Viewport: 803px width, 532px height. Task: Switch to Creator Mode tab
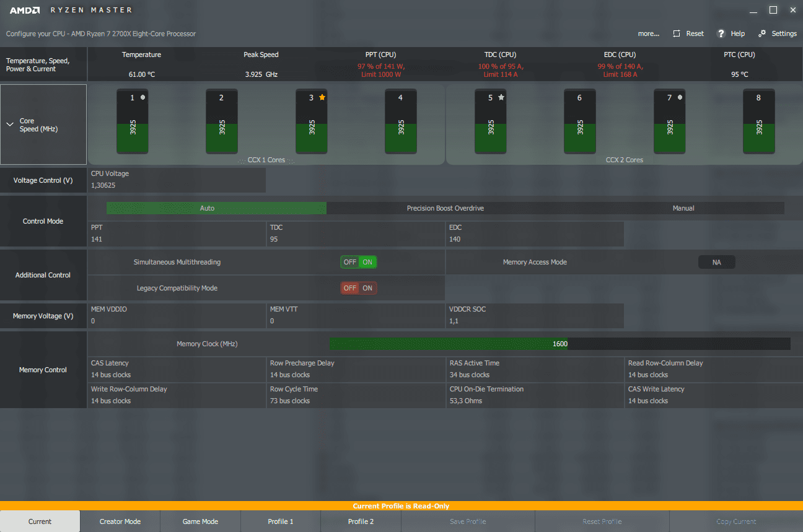pyautogui.click(x=120, y=521)
